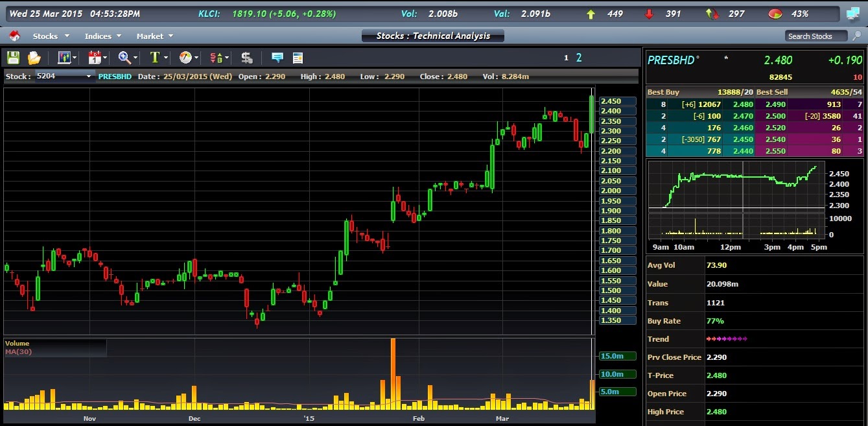
Task: Click the KLCI index value 1819.10
Action: coord(251,14)
